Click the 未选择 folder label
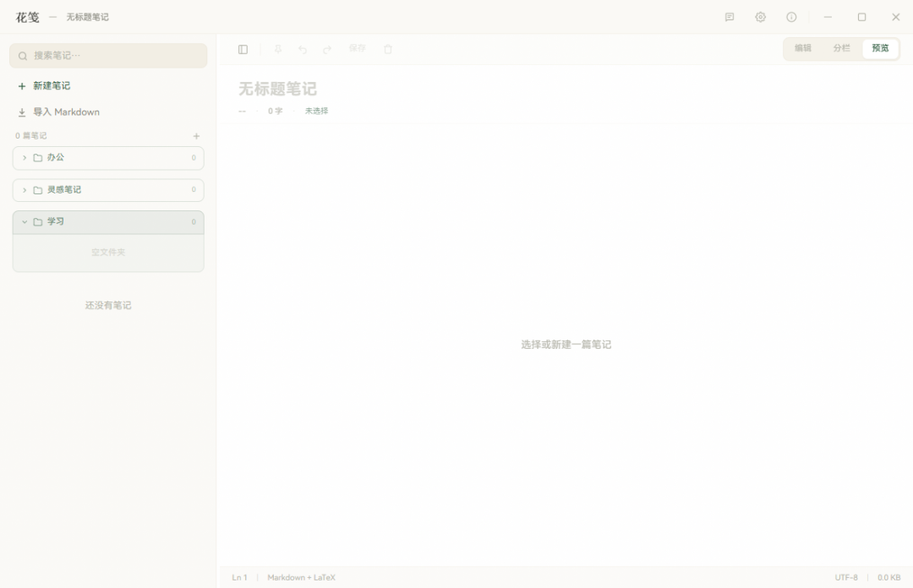Screen dimensions: 913x588 point(317,112)
